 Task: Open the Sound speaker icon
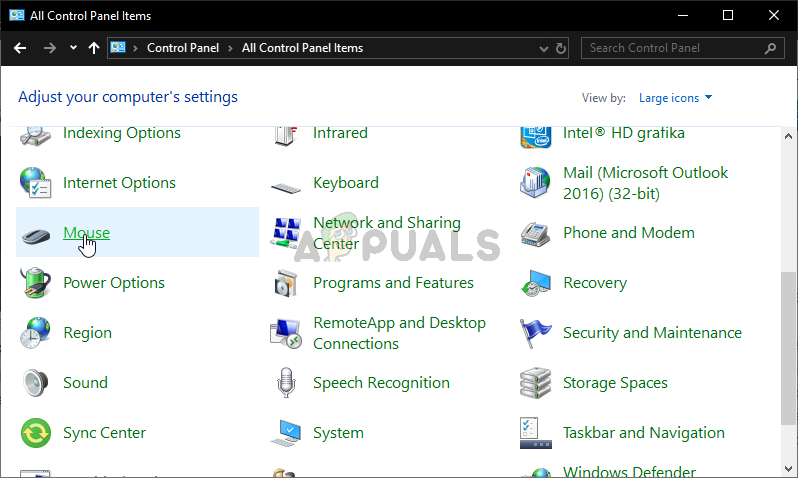click(36, 383)
